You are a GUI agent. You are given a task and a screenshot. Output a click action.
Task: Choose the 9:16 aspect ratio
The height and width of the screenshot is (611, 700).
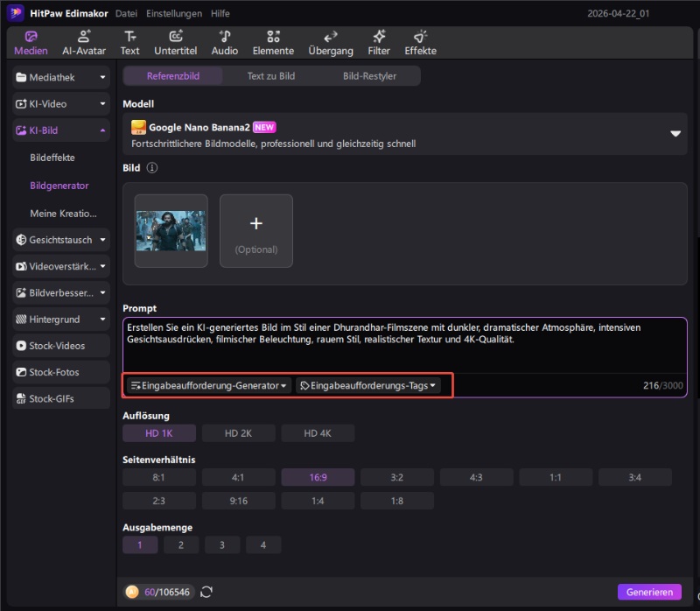pos(238,501)
